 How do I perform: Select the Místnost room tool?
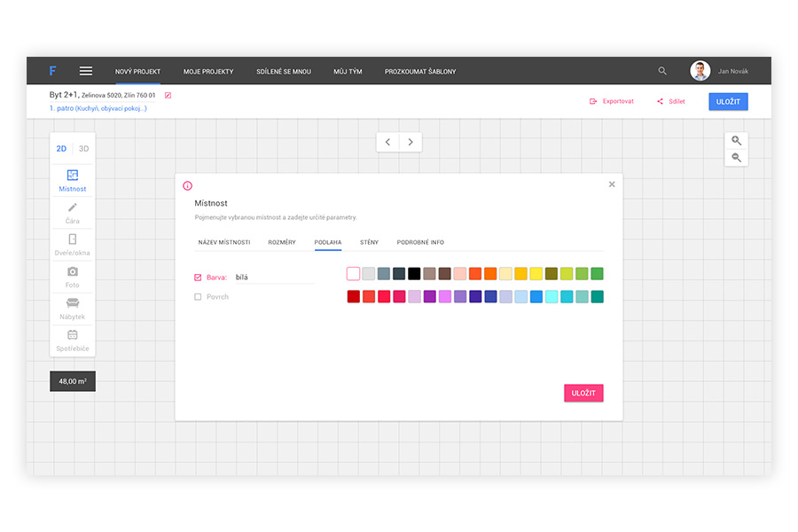[73, 180]
